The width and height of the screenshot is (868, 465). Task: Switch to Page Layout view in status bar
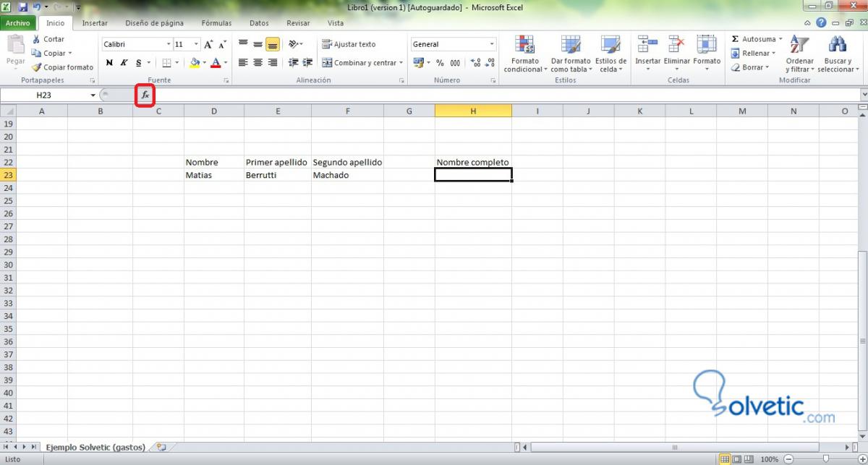pyautogui.click(x=738, y=459)
